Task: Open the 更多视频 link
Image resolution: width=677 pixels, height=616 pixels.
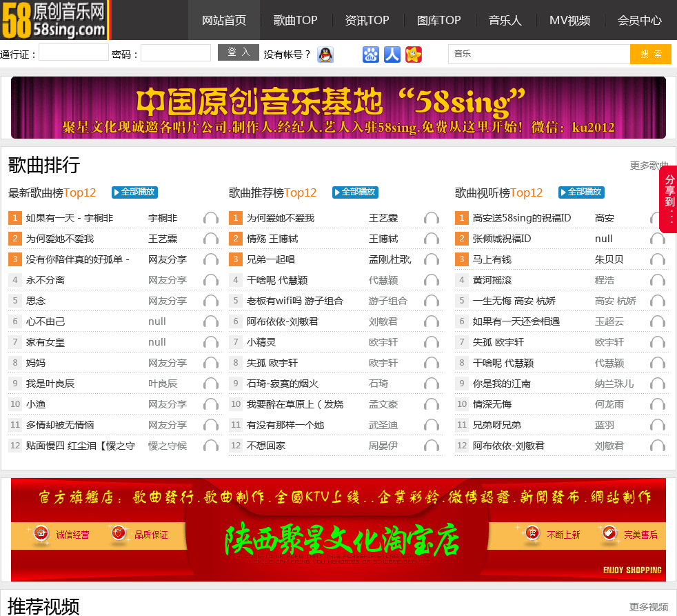Action: tap(649, 607)
